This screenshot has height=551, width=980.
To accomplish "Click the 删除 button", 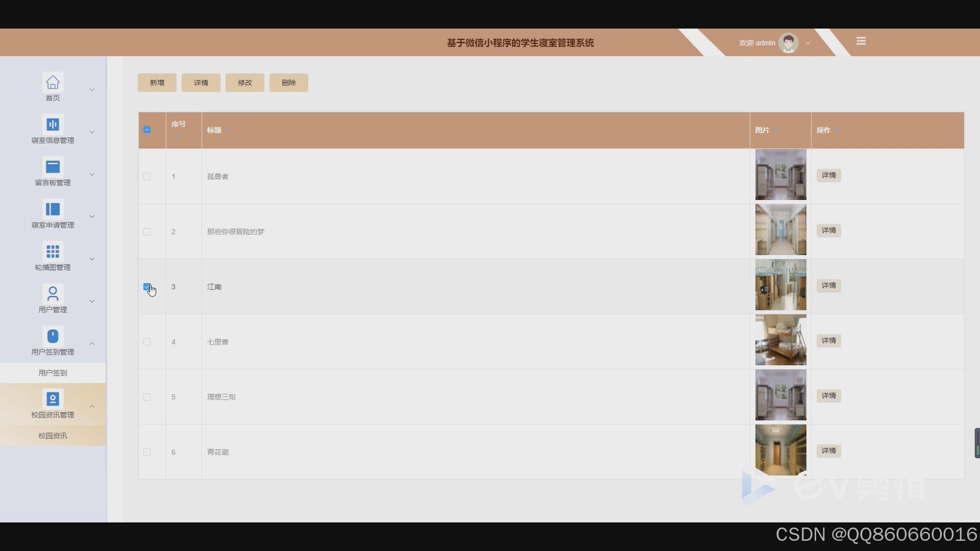I will click(x=288, y=83).
